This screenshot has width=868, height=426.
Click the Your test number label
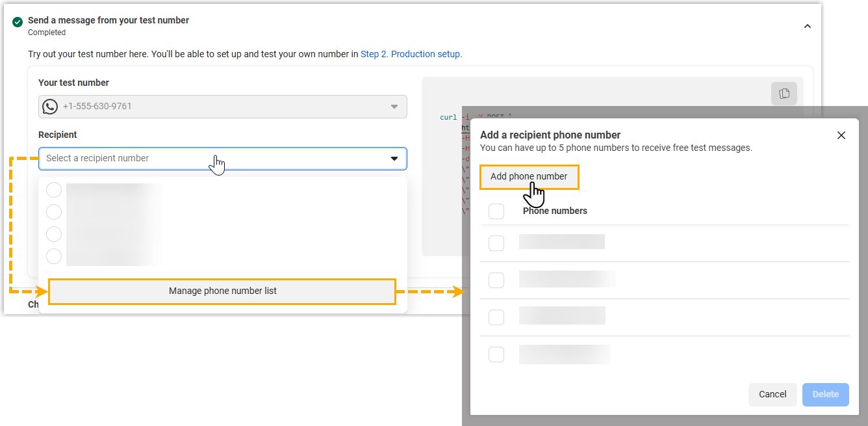point(73,83)
